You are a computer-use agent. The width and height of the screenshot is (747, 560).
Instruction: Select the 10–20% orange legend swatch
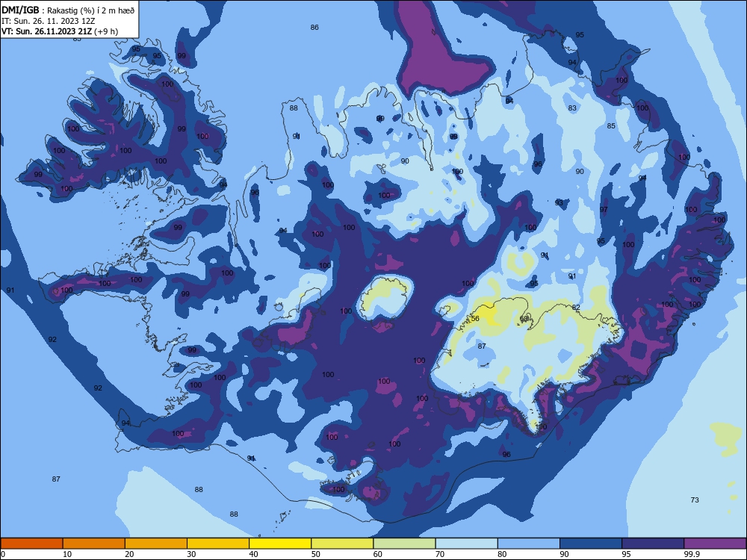pyautogui.click(x=94, y=544)
